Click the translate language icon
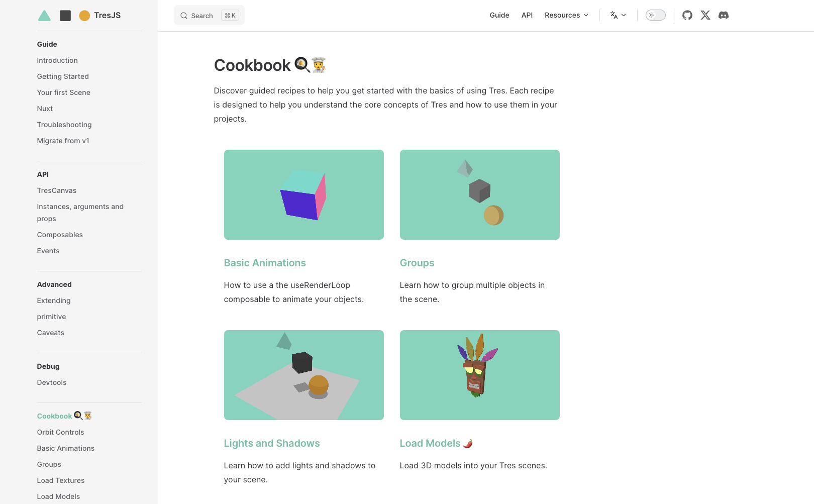The image size is (814, 504). 614,15
